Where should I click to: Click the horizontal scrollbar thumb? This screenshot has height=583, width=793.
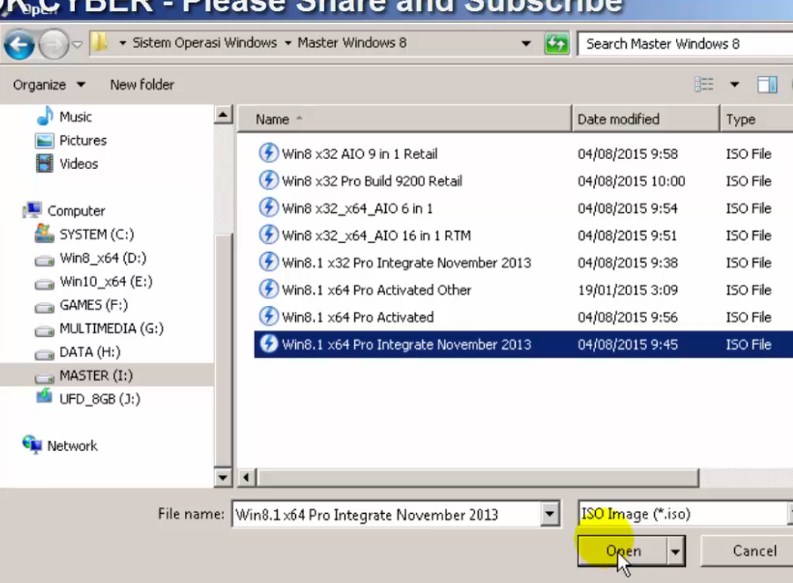pos(478,477)
